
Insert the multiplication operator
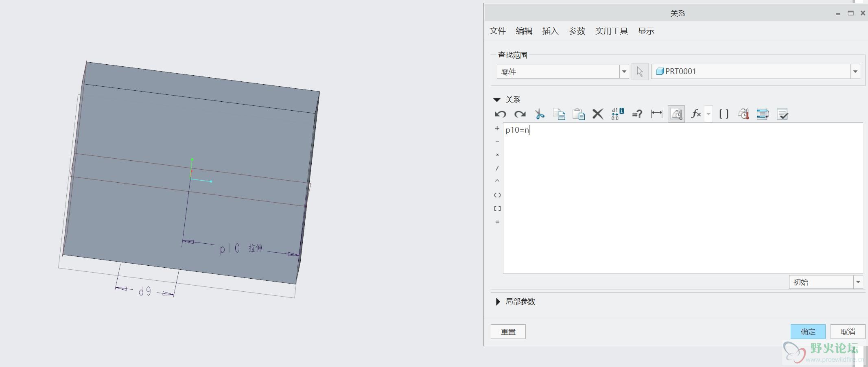pyautogui.click(x=497, y=155)
